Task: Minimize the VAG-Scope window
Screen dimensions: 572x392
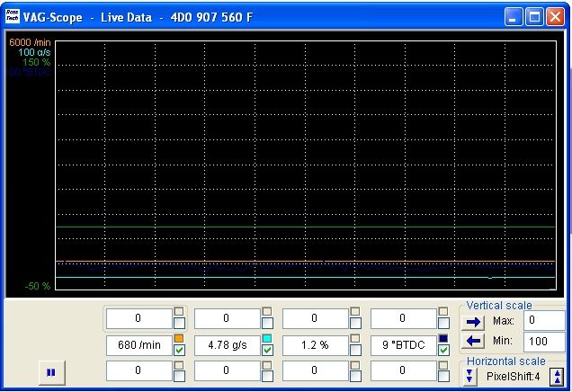Action: pos(514,16)
